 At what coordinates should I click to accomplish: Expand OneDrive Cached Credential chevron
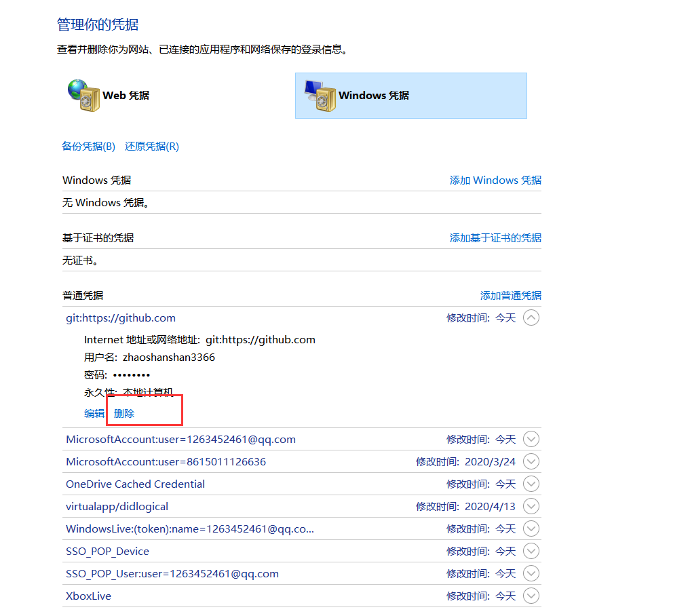click(531, 484)
